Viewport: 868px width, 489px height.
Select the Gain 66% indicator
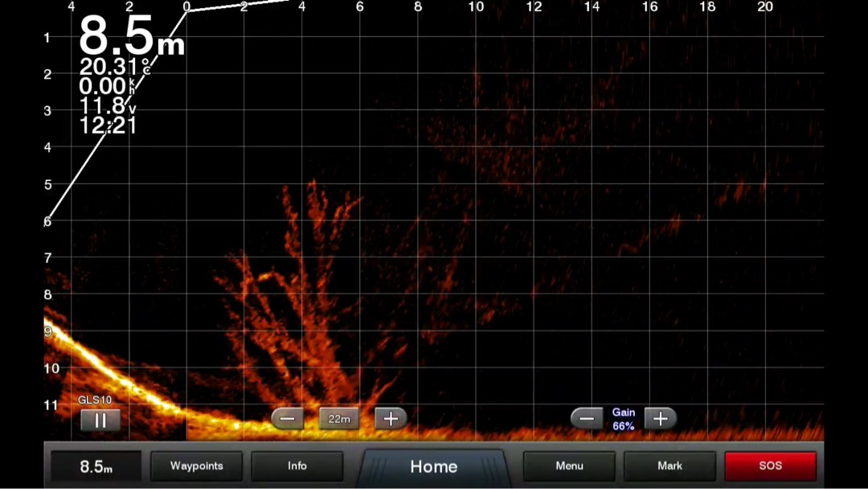[x=624, y=419]
